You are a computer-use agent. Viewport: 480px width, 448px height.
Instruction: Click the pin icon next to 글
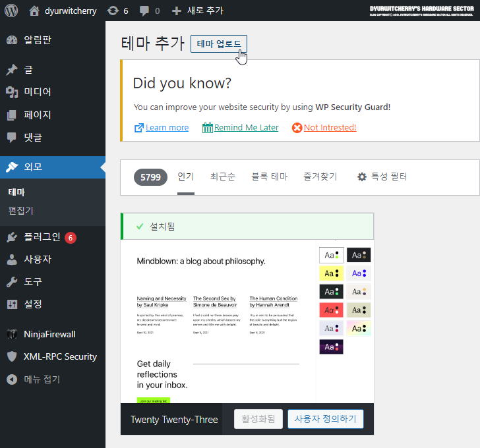(x=12, y=70)
